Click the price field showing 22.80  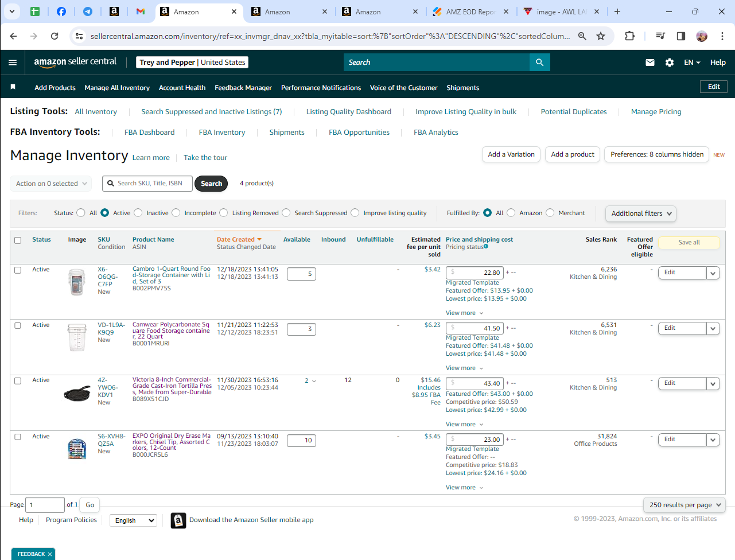[475, 273]
